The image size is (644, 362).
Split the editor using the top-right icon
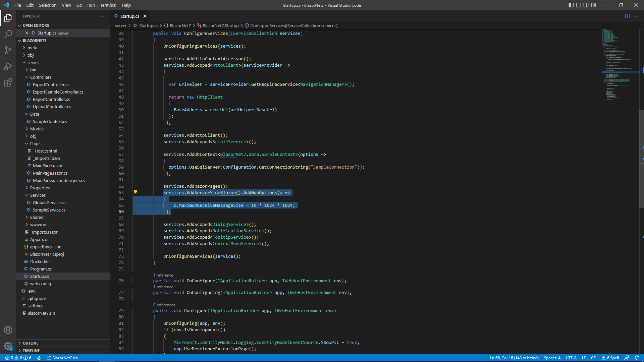627,16
